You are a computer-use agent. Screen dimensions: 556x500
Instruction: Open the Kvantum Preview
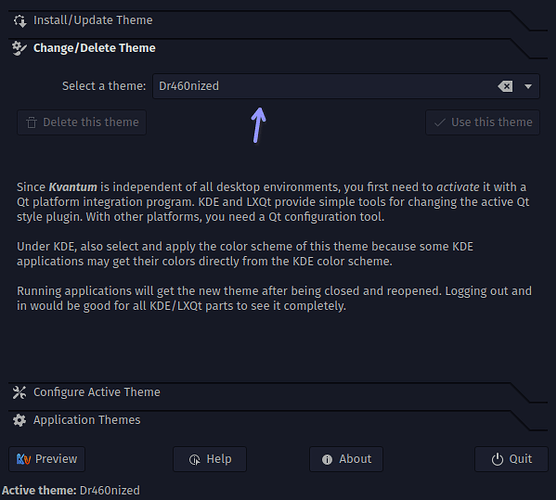pyautogui.click(x=47, y=459)
